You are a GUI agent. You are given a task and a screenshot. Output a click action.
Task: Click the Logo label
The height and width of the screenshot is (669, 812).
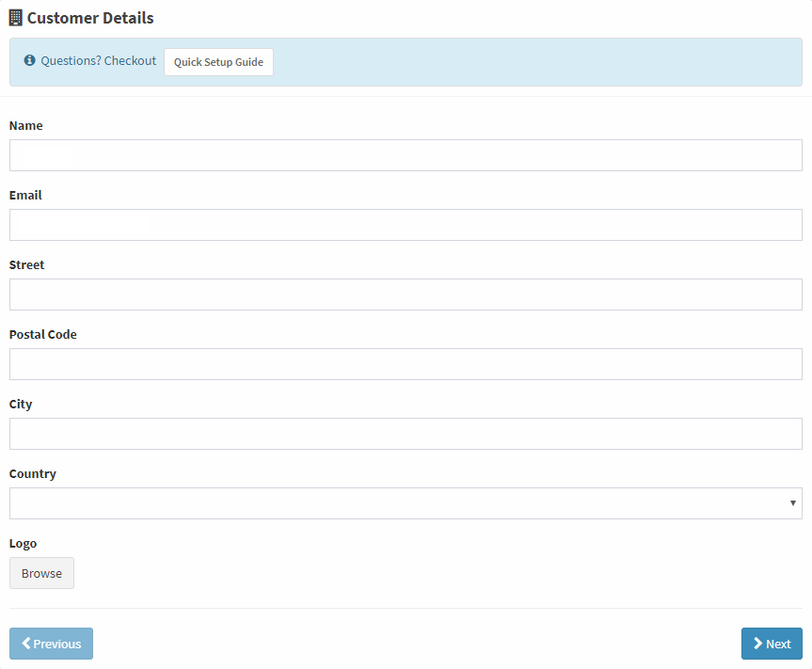click(23, 544)
